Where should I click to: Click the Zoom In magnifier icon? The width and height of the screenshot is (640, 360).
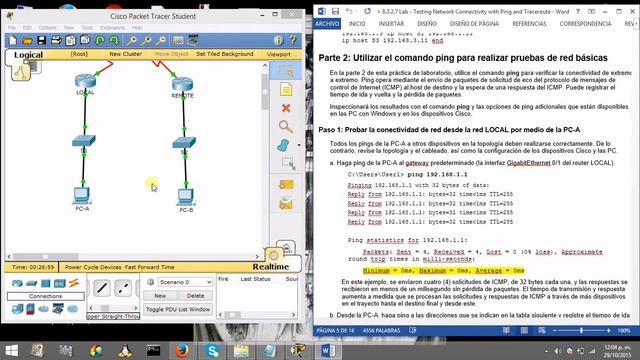(131, 40)
